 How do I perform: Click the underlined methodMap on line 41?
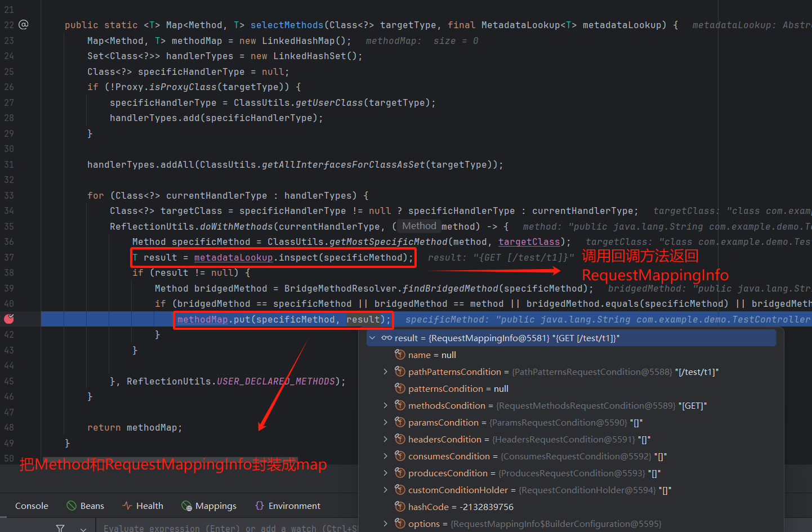(x=202, y=319)
